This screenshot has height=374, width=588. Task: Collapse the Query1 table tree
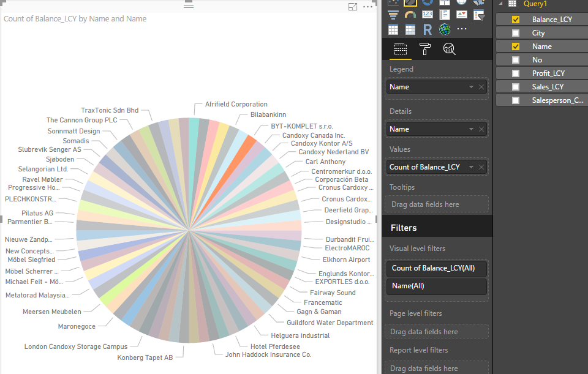(501, 4)
